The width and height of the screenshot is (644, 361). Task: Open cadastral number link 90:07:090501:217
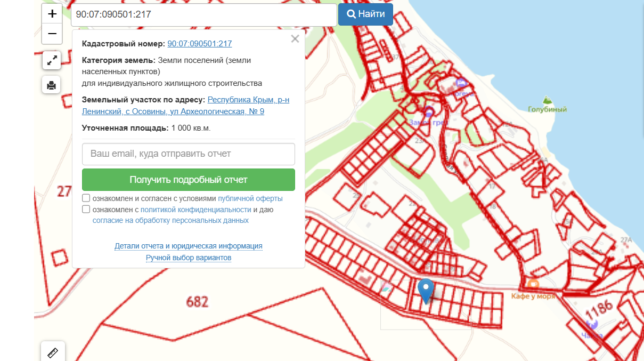point(200,44)
